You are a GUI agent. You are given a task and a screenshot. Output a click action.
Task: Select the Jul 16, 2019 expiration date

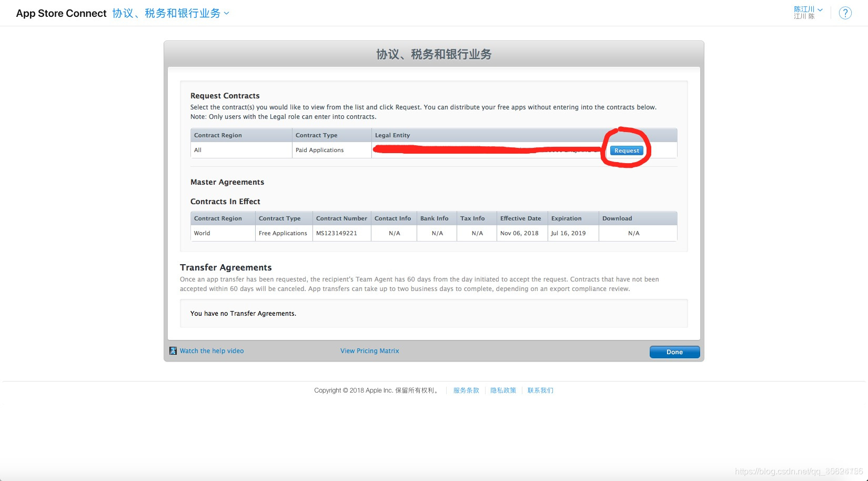573,233
